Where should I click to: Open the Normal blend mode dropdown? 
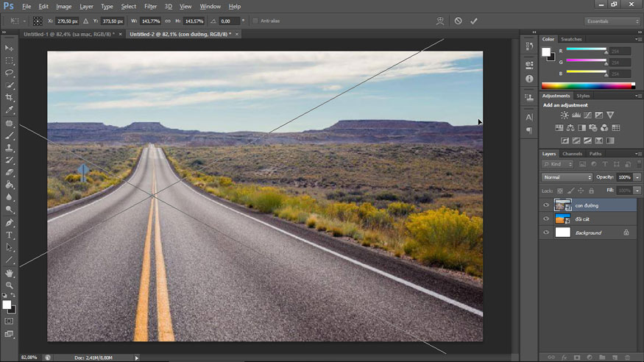click(x=567, y=177)
